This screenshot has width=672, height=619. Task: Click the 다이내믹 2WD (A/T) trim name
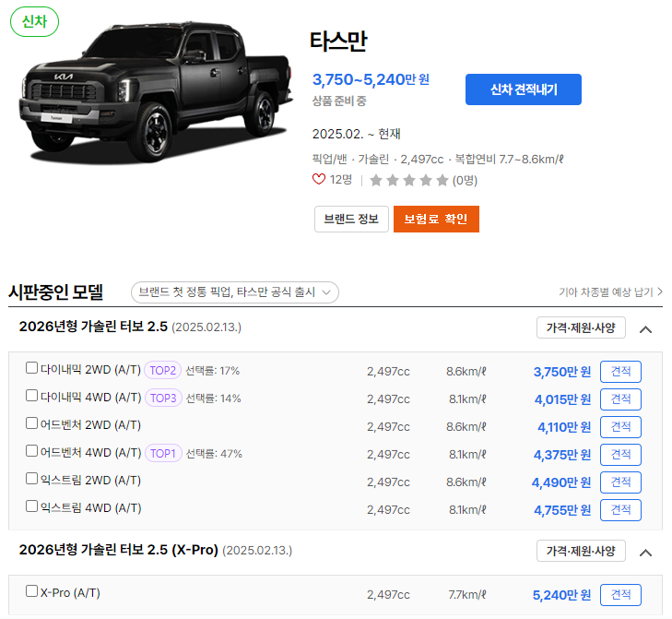[x=90, y=370]
